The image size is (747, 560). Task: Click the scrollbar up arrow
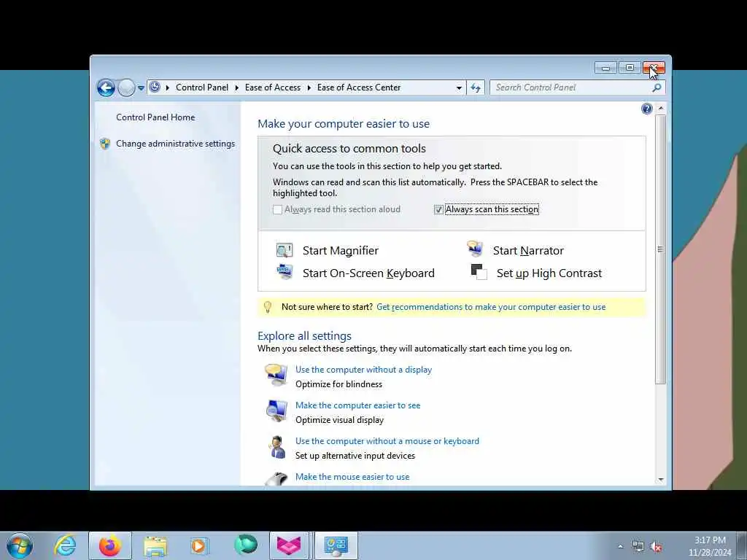pos(660,109)
